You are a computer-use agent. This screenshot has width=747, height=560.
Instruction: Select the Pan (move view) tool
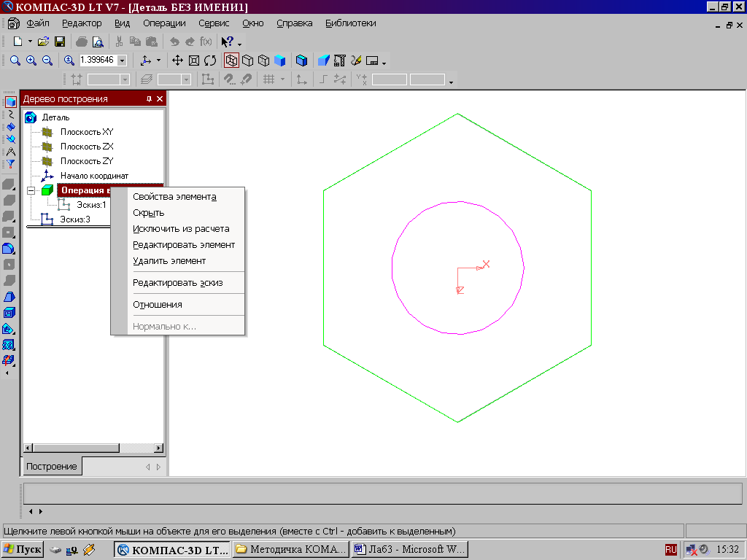[x=177, y=61]
